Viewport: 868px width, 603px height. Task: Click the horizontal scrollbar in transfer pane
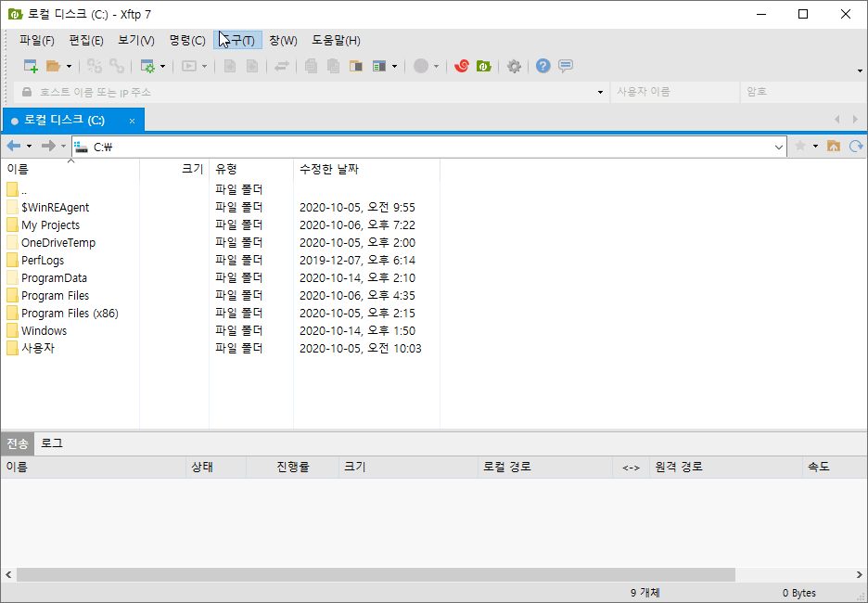point(376,575)
